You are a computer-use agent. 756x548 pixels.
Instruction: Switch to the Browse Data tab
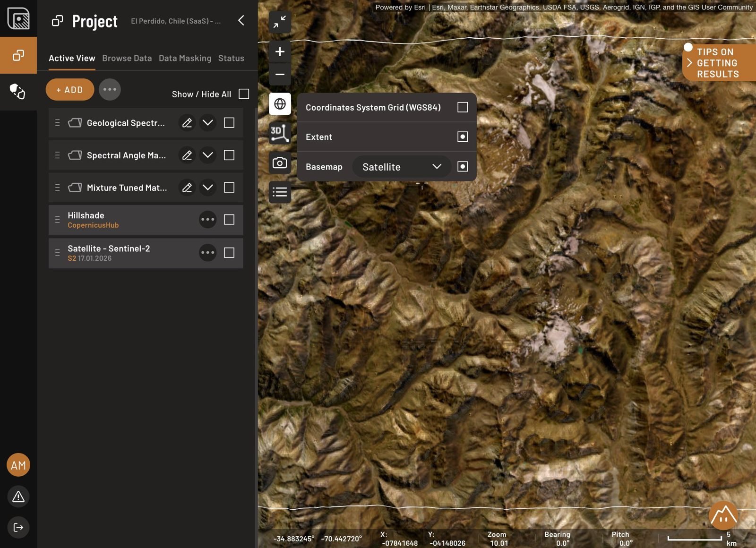point(127,58)
